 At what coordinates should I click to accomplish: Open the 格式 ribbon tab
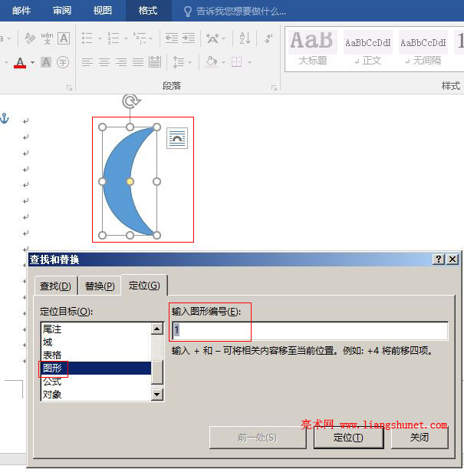pyautogui.click(x=148, y=11)
